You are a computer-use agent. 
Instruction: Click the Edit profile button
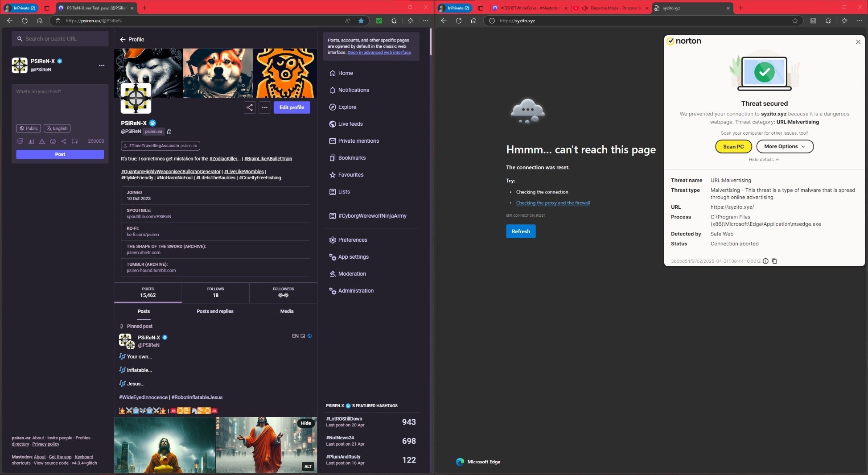coord(292,107)
